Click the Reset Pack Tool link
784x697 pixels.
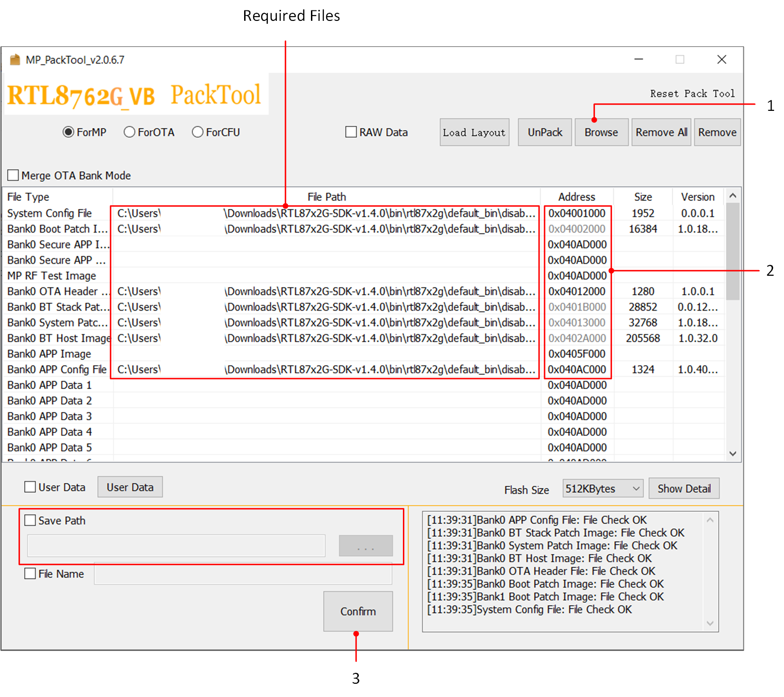pyautogui.click(x=692, y=94)
